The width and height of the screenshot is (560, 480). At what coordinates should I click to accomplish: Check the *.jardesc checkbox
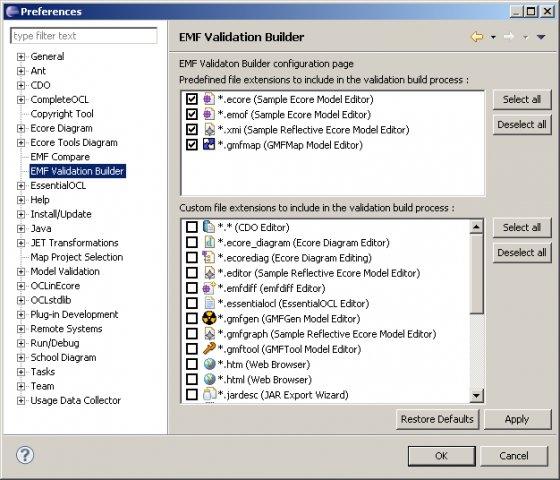pyautogui.click(x=192, y=395)
